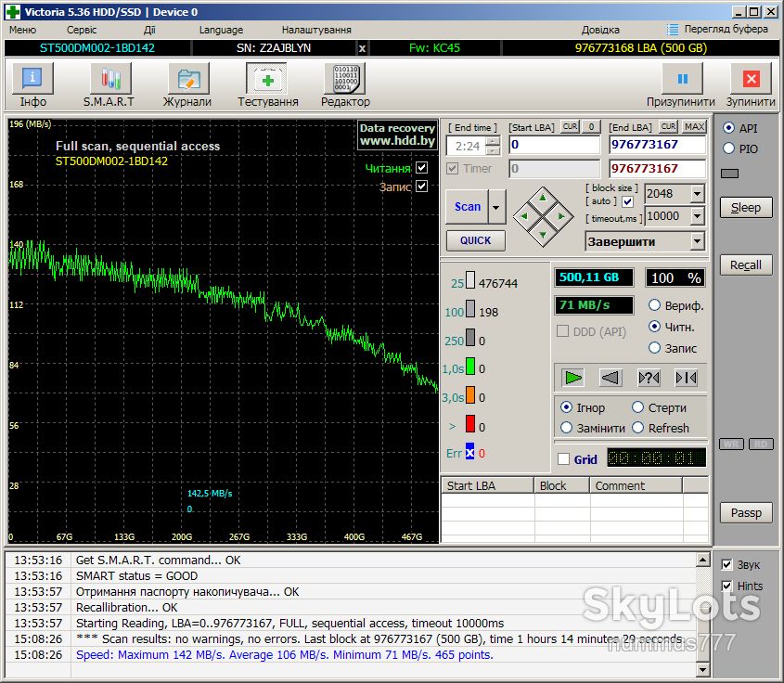This screenshot has width=784, height=683.
Task: Open the Перегляд буфера buffer view
Action: (x=717, y=30)
